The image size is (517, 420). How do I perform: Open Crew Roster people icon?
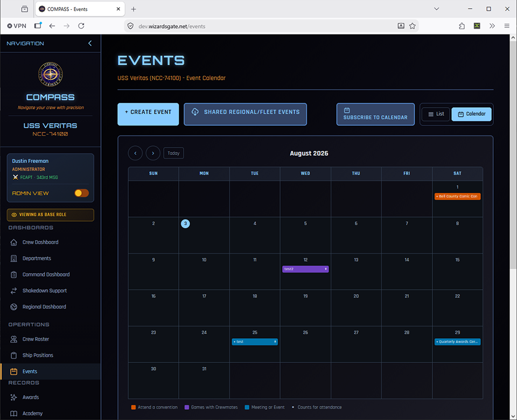coord(13,339)
